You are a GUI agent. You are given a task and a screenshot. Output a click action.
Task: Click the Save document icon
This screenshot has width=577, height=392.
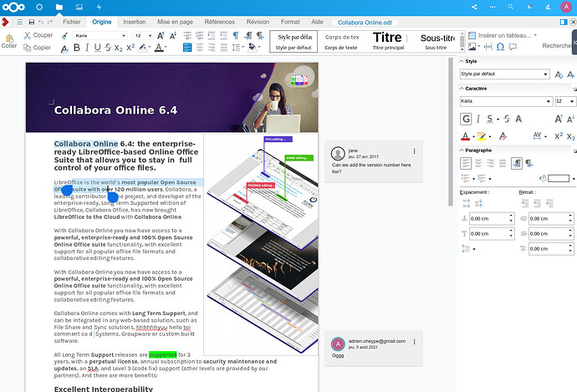(32, 22)
